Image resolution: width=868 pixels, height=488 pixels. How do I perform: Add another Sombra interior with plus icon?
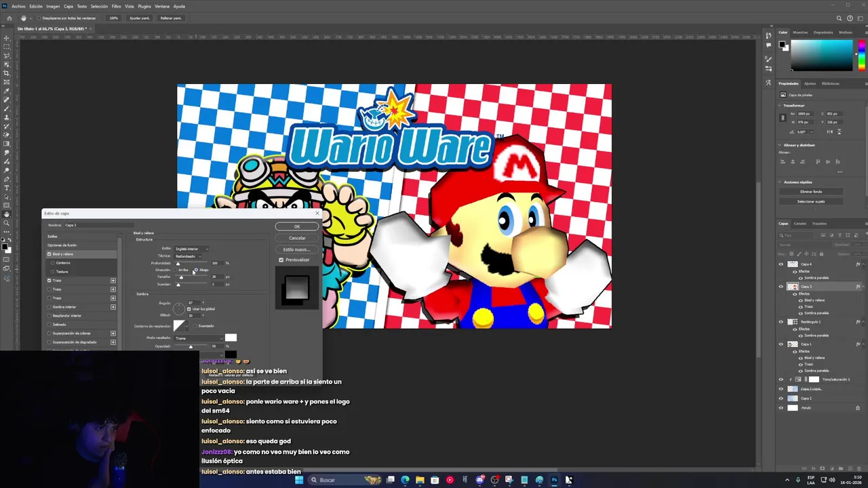[x=113, y=307]
